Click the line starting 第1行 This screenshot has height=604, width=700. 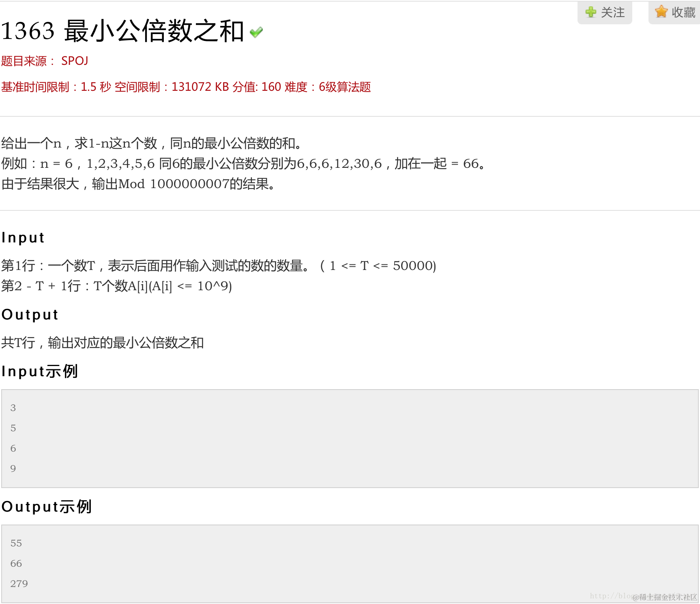click(x=219, y=266)
